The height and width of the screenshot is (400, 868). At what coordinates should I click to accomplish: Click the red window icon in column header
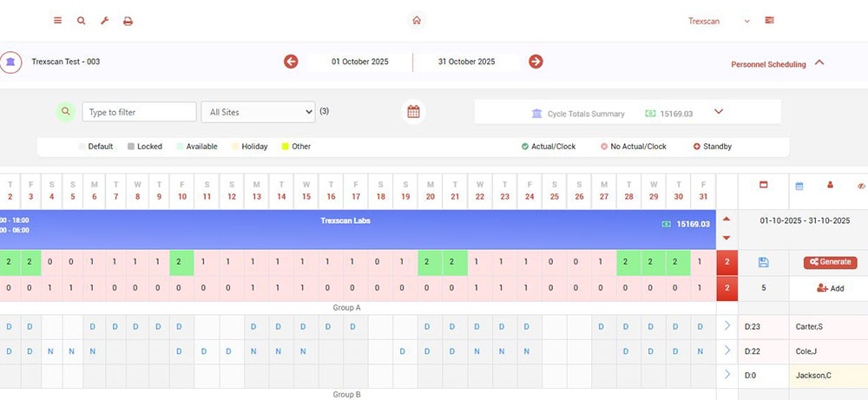pos(763,186)
